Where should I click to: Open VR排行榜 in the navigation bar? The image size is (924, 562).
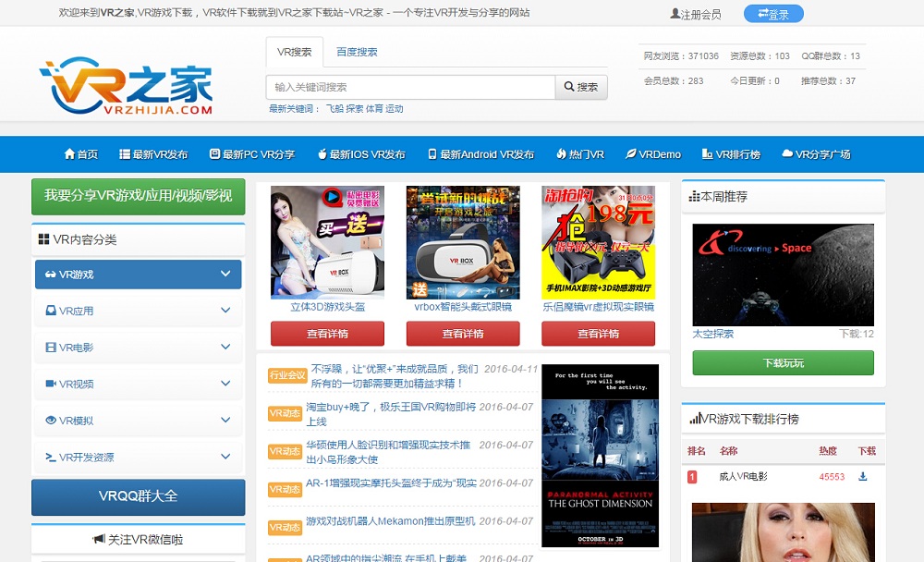[731, 154]
